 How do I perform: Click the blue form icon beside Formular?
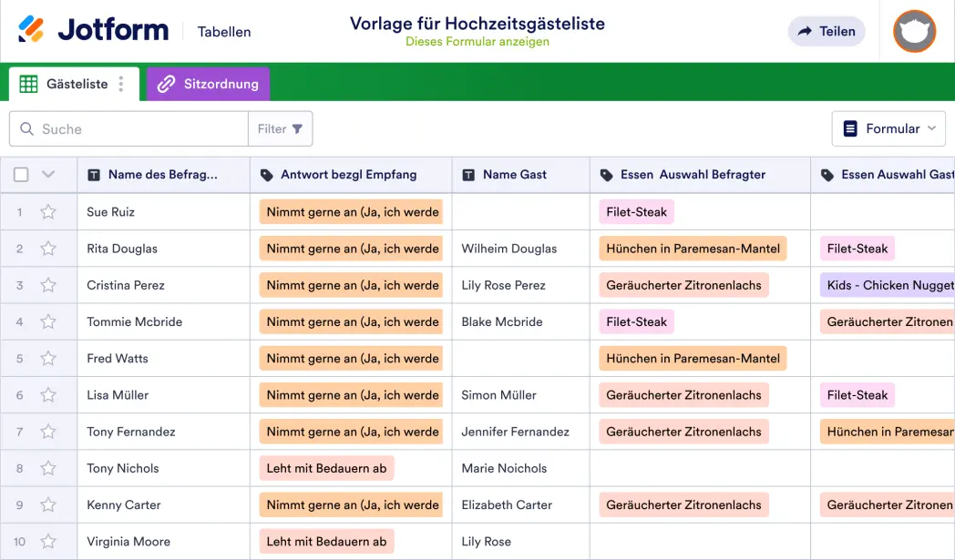point(852,128)
